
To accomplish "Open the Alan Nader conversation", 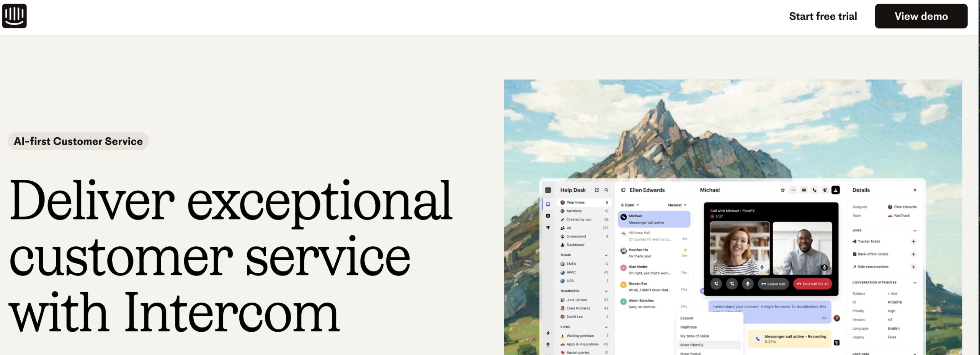I will [x=654, y=270].
